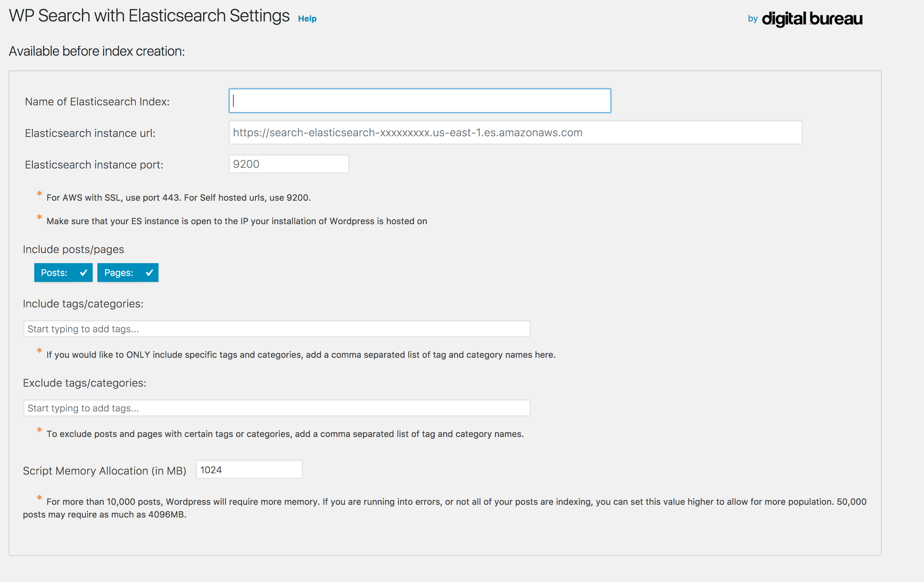This screenshot has width=924, height=582.
Task: Click the checkmark icon on Pages
Action: coord(149,273)
